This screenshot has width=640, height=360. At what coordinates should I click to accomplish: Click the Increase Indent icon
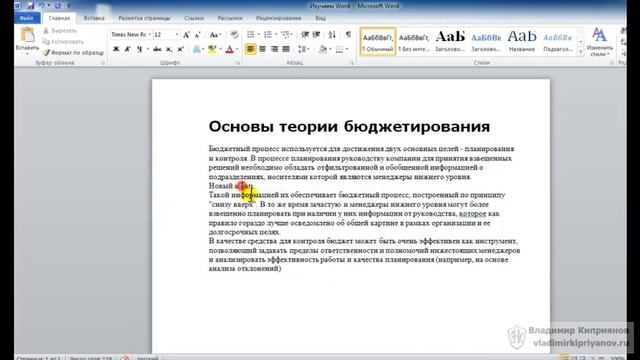316,35
